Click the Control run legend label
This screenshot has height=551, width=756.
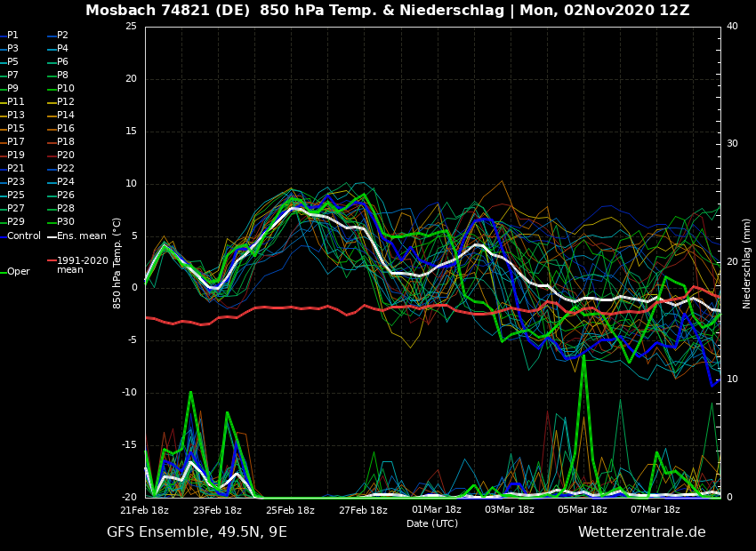pyautogui.click(x=24, y=236)
